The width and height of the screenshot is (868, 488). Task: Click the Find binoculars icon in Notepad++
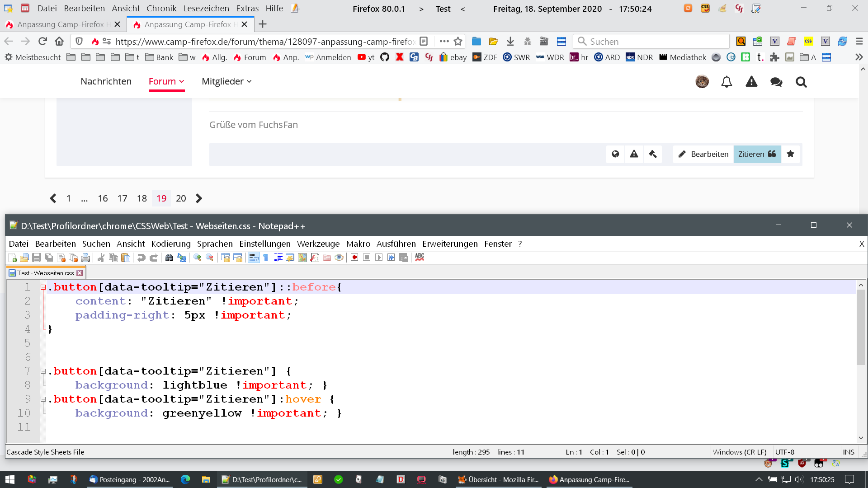click(169, 258)
